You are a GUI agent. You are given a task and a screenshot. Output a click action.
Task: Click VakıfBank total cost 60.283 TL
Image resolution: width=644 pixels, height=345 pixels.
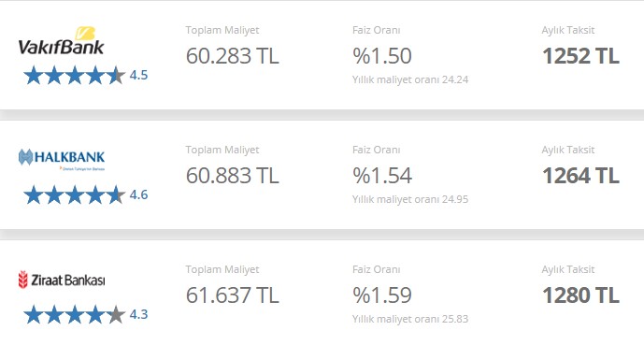coord(232,56)
